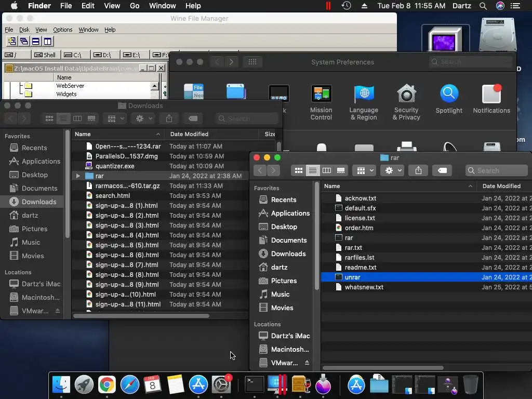Open Finder's Go menu
The width and height of the screenshot is (532, 399).
135,6
